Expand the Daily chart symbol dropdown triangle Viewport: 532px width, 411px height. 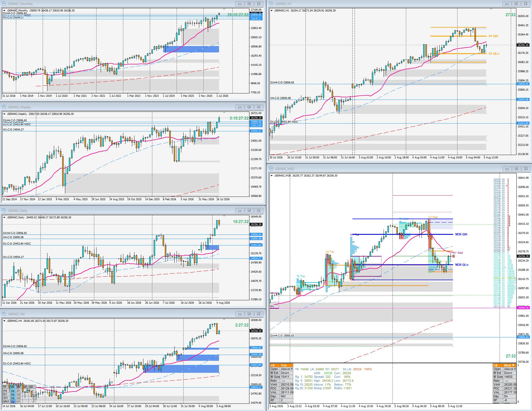(x=4, y=217)
